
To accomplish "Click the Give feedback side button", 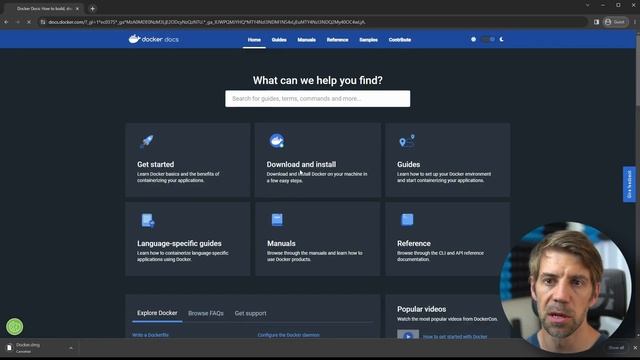I will [x=629, y=184].
